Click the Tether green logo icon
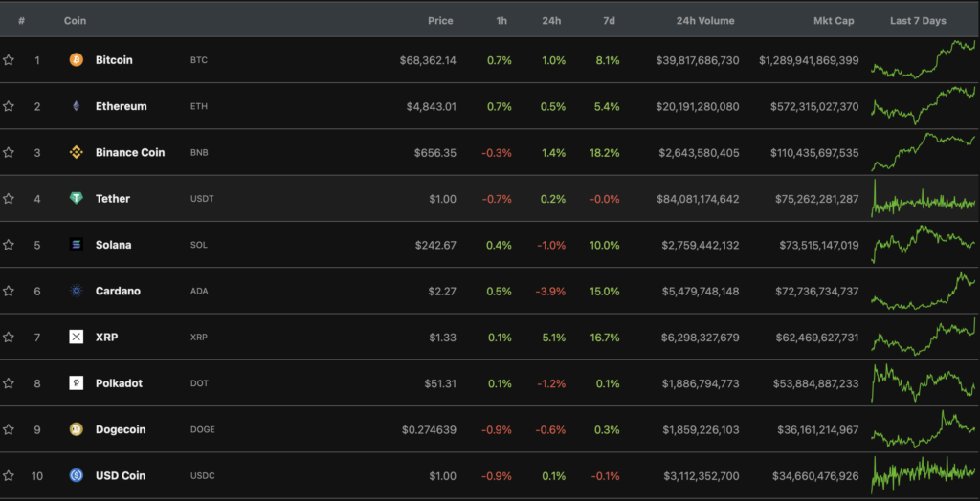 click(x=77, y=199)
